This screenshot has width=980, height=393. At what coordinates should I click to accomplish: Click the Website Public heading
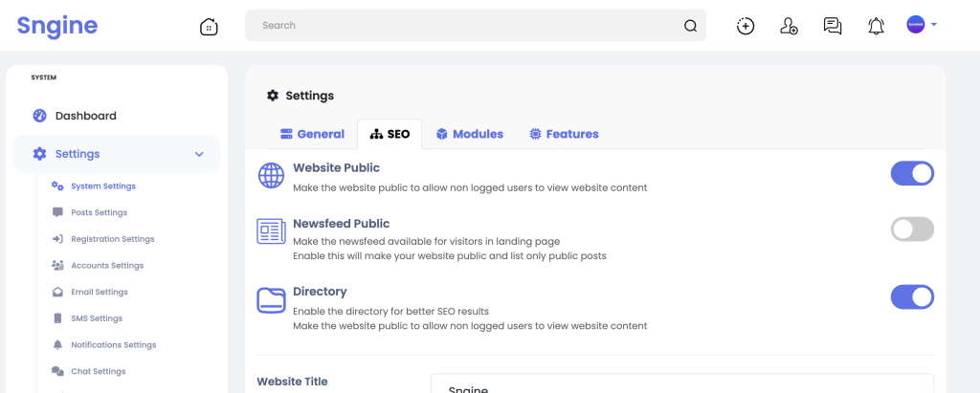point(336,168)
